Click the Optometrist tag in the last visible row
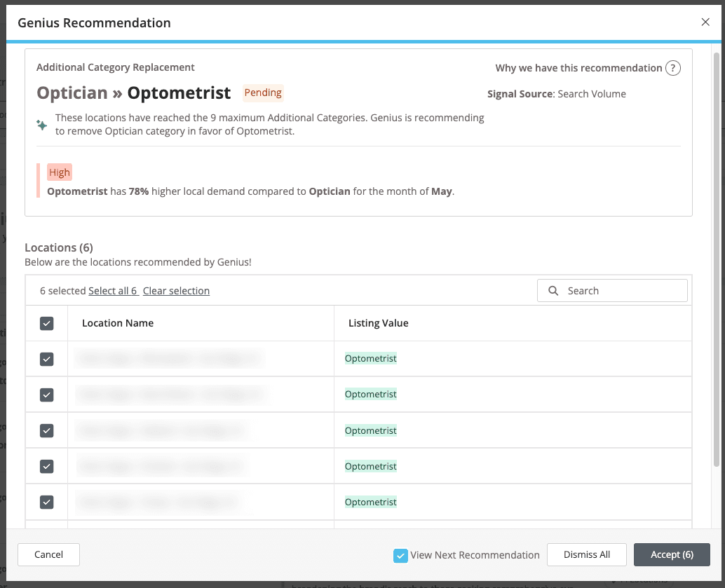The image size is (725, 588). click(x=370, y=502)
